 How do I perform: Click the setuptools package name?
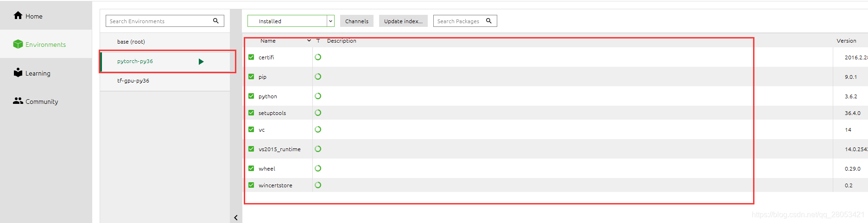tap(272, 113)
